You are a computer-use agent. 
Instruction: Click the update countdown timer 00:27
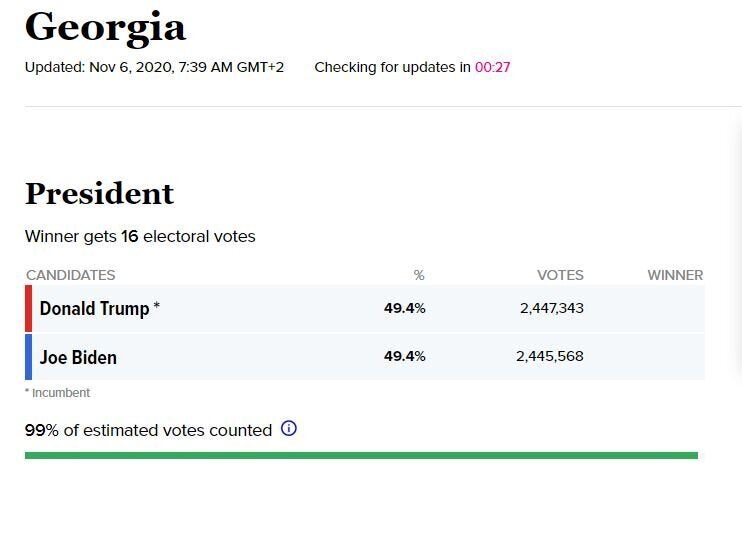click(493, 67)
